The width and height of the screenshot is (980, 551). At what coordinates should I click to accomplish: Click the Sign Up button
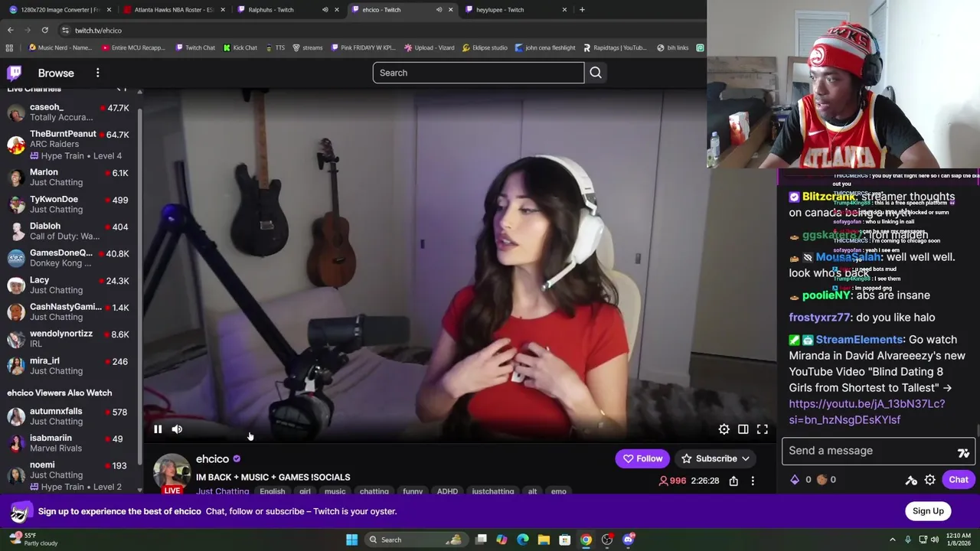pos(928,511)
